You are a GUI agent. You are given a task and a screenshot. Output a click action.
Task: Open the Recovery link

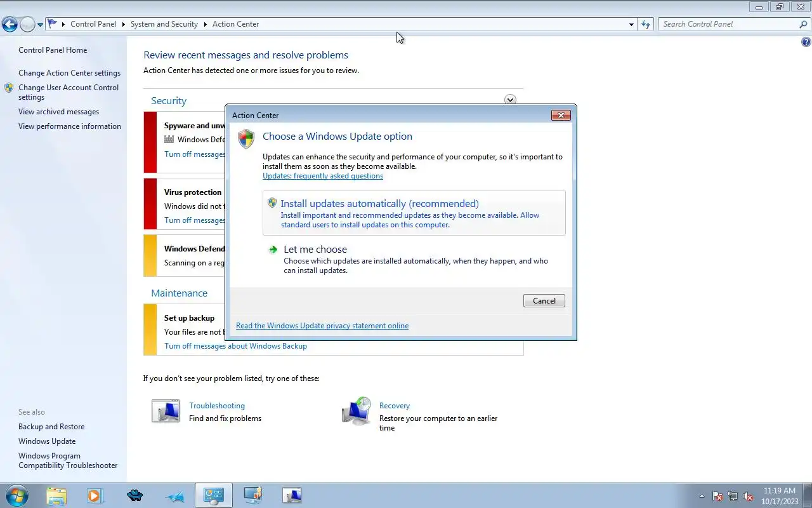click(395, 406)
